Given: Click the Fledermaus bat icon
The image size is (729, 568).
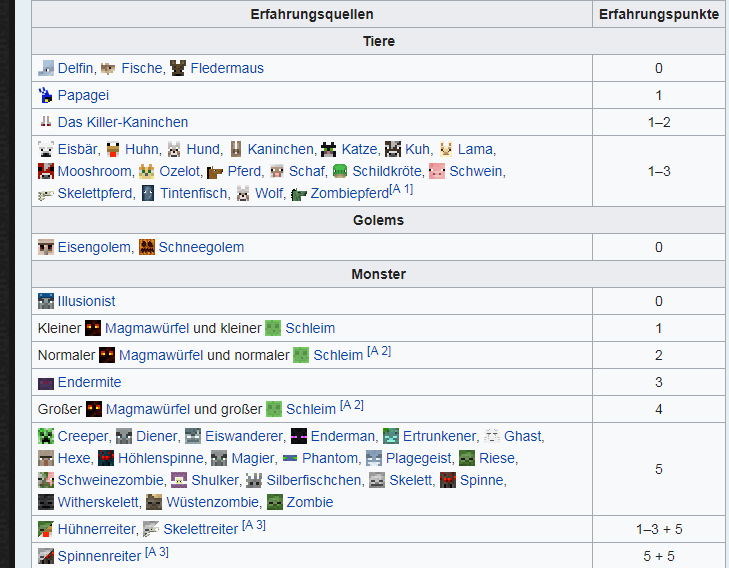Looking at the screenshot, I should (178, 68).
